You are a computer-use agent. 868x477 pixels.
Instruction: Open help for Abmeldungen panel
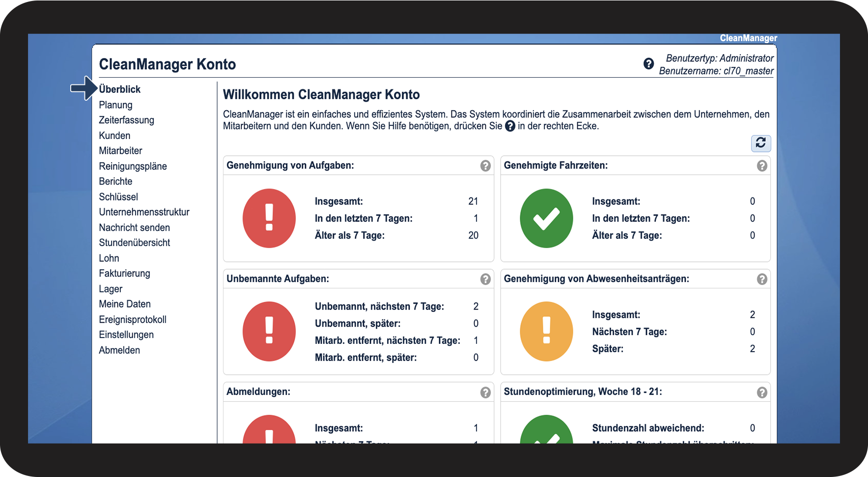click(x=485, y=392)
